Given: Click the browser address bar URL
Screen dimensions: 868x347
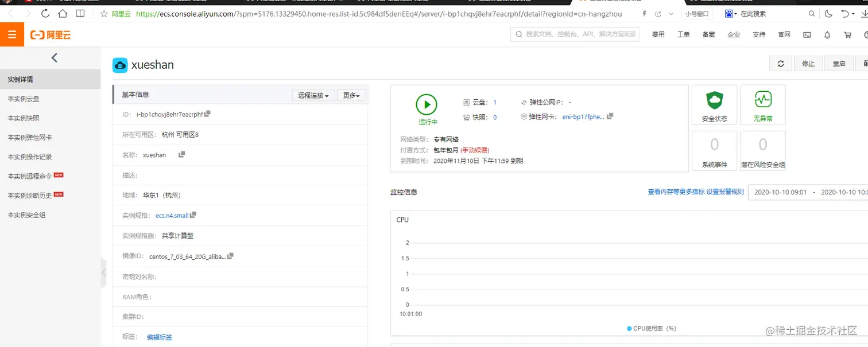Looking at the screenshot, I should (x=379, y=13).
